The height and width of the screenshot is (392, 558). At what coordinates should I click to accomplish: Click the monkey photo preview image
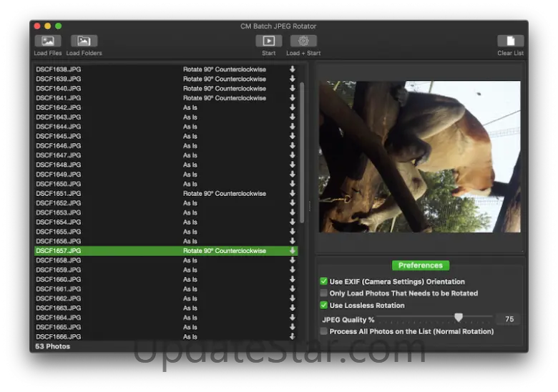419,157
